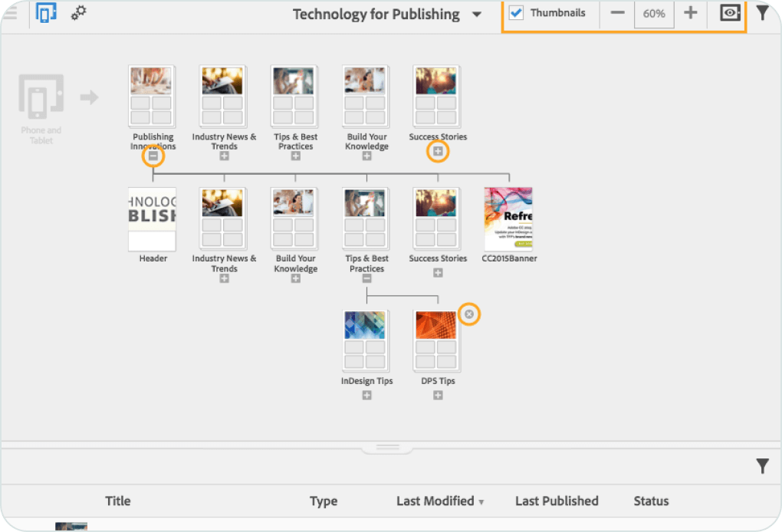Image resolution: width=782 pixels, height=532 pixels.
Task: Select the CC2015Banner thumbnail
Action: [x=508, y=219]
